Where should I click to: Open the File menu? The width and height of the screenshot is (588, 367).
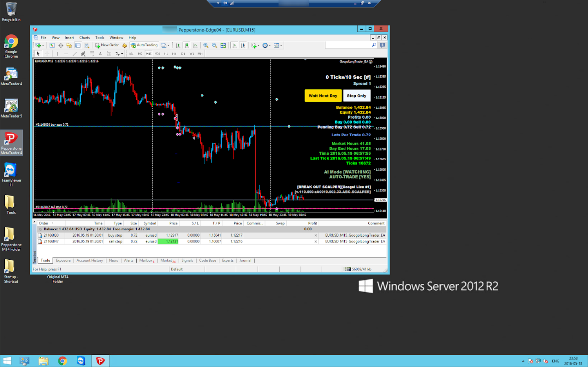pyautogui.click(x=43, y=38)
